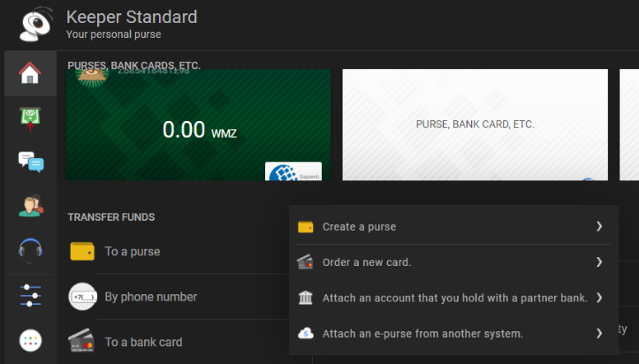Click the empty Purse, Bank Card, Etc. tile
This screenshot has height=364, width=639.
click(475, 125)
